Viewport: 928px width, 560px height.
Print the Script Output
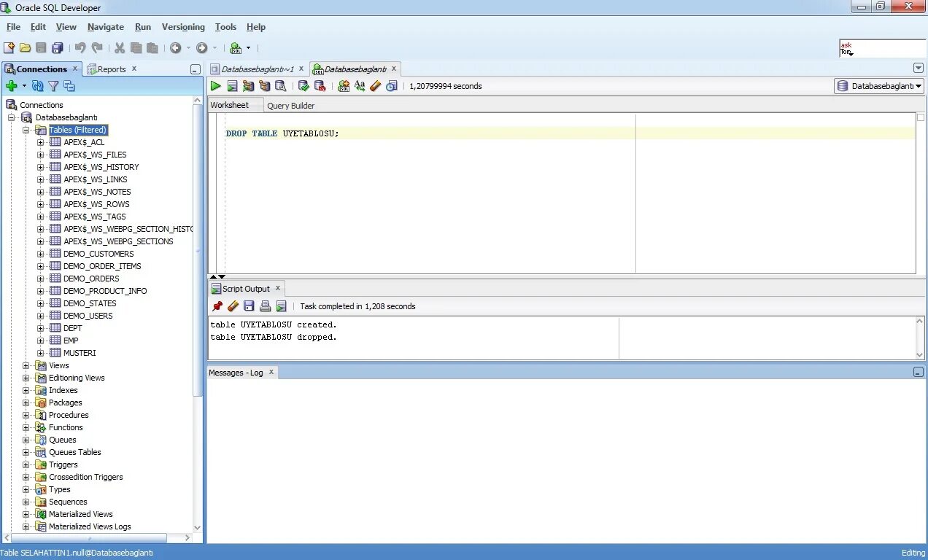(x=265, y=306)
